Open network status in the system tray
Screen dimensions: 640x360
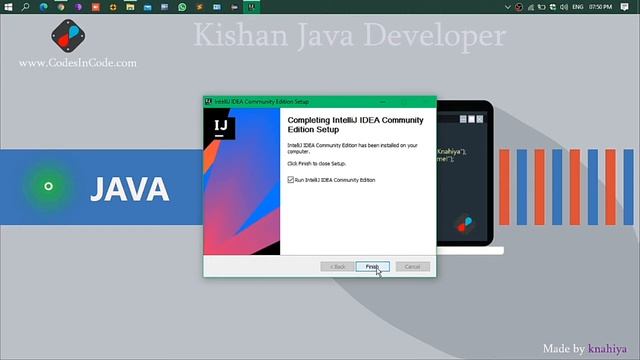[531, 7]
